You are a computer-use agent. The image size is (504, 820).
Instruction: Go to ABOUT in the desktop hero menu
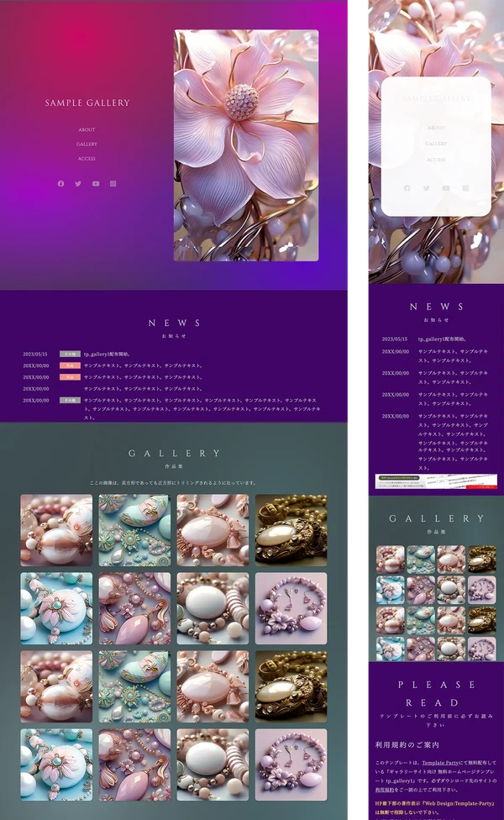click(87, 129)
